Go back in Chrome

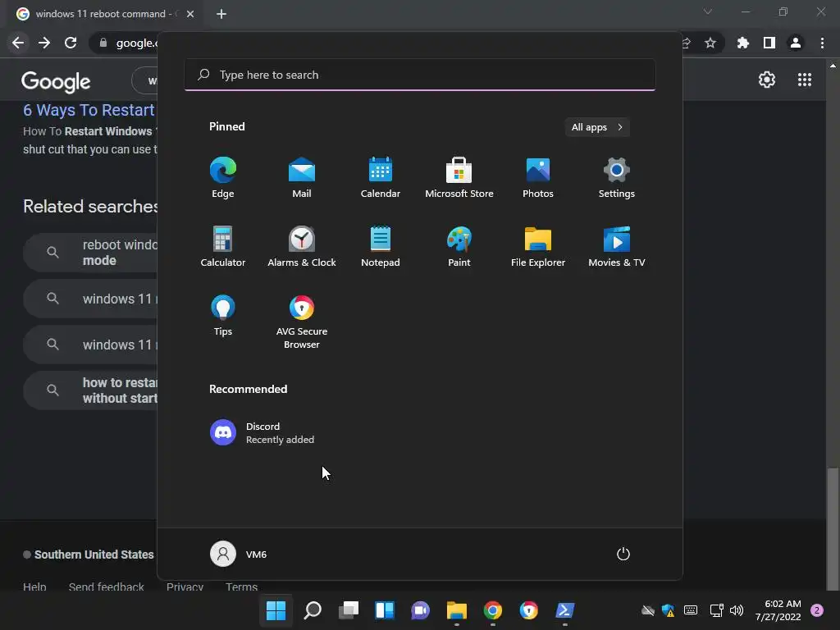[18, 43]
